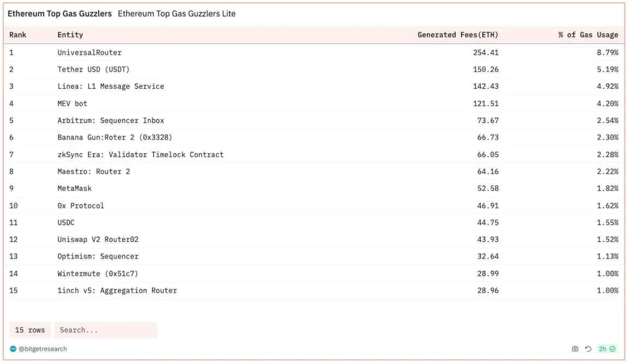This screenshot has width=628, height=364.
Task: Sort by the Rank column header
Action: pos(17,35)
